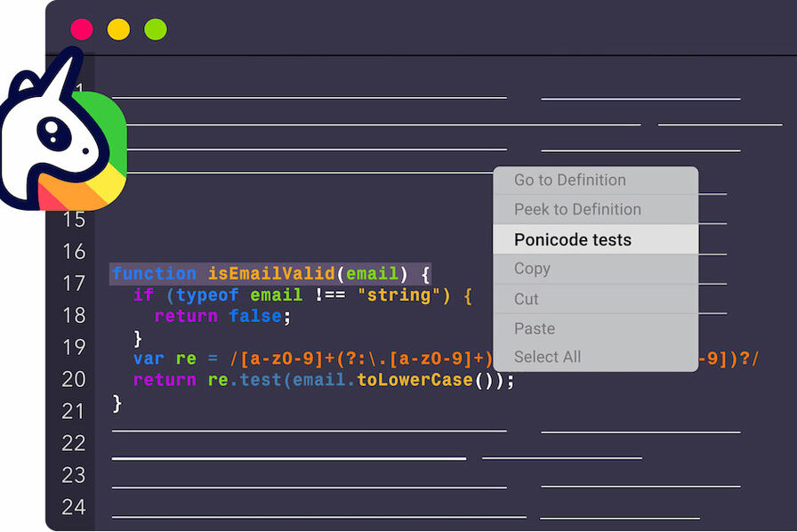Open Ponicode tests from context menu
Image resolution: width=797 pixels, height=532 pixels.
coord(572,240)
